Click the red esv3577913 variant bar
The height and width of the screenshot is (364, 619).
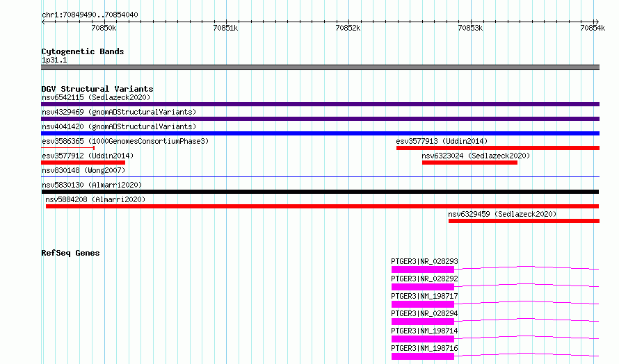[x=498, y=148]
